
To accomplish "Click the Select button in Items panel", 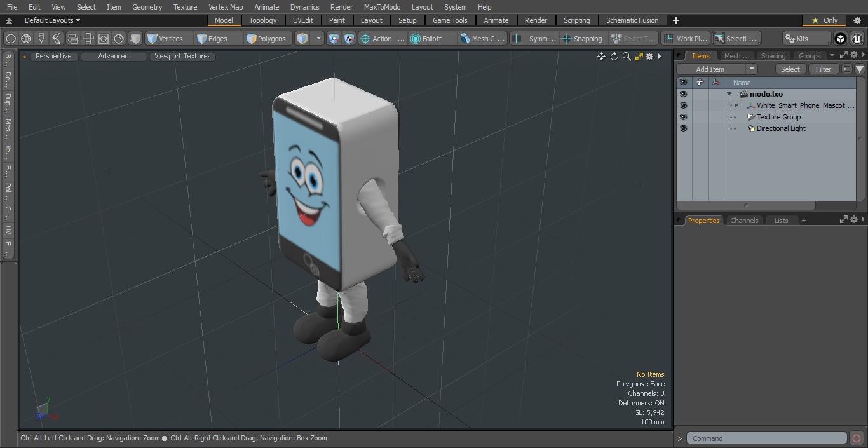I will tap(790, 69).
